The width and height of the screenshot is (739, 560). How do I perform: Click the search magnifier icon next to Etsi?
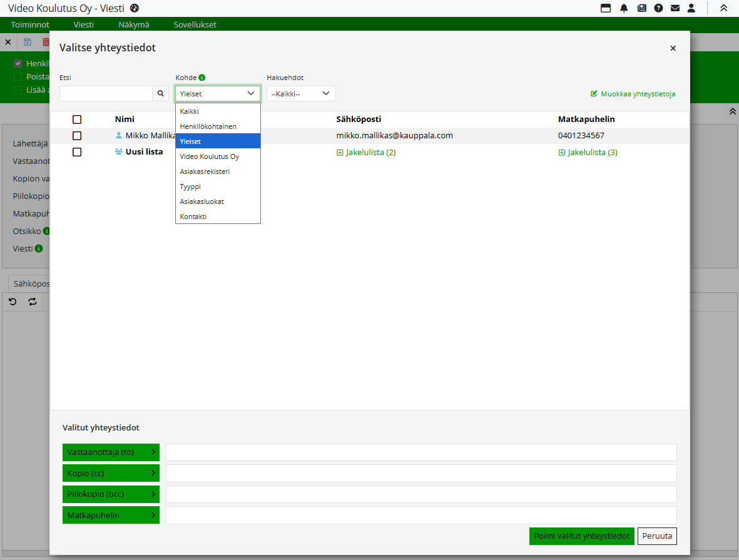click(161, 93)
